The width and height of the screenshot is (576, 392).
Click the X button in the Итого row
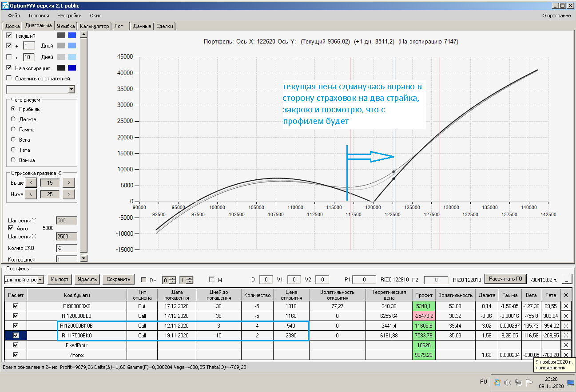click(x=565, y=354)
